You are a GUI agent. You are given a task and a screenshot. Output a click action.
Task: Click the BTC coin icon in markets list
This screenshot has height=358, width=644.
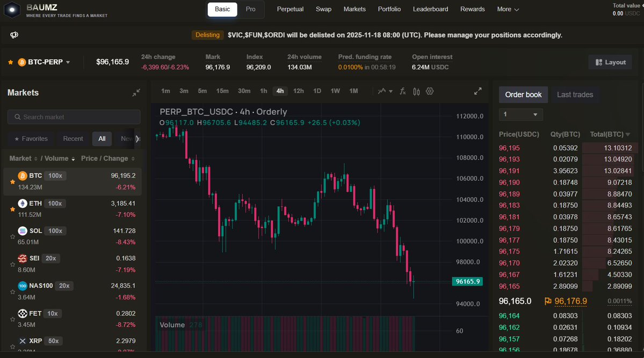[x=23, y=176]
